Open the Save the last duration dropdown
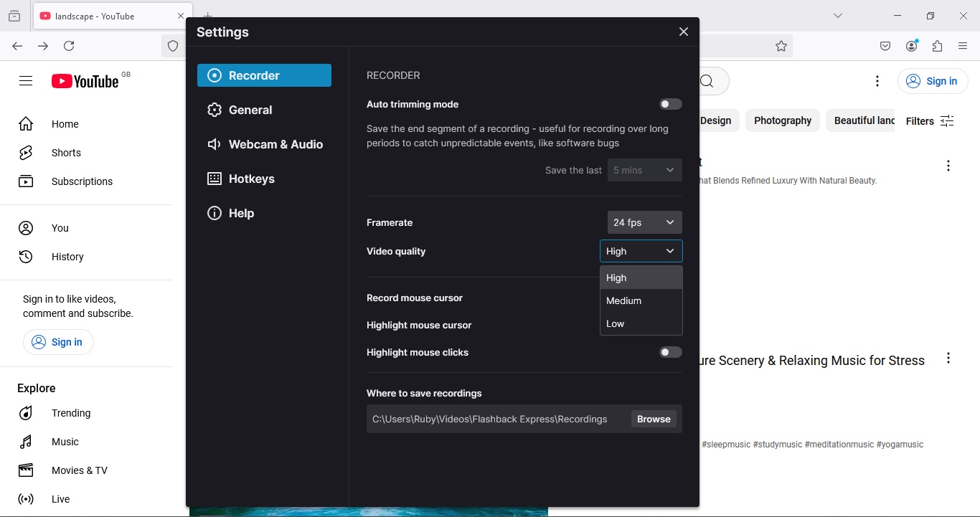 pyautogui.click(x=644, y=170)
